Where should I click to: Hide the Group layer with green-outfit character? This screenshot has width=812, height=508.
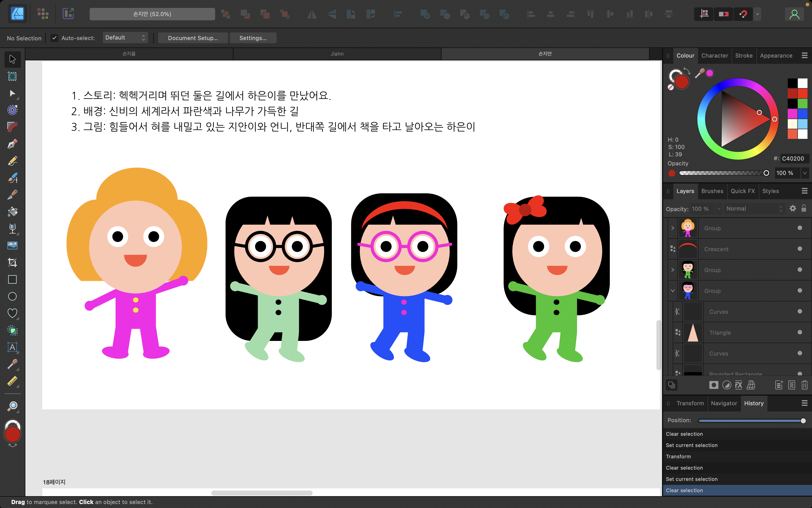(x=800, y=270)
